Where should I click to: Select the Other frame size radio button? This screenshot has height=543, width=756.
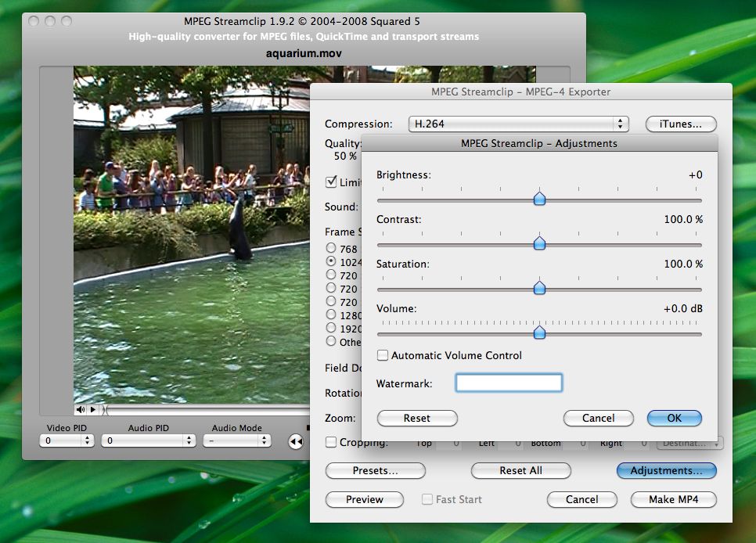pos(331,341)
